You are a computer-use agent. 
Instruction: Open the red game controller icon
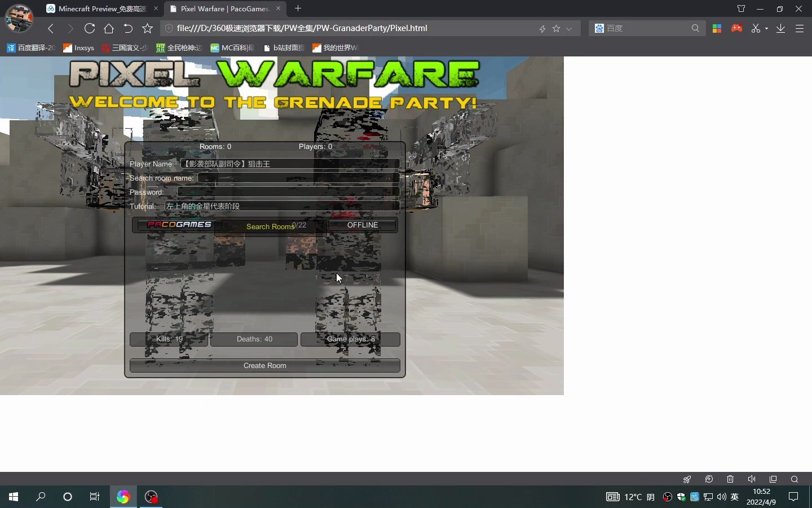pyautogui.click(x=736, y=28)
